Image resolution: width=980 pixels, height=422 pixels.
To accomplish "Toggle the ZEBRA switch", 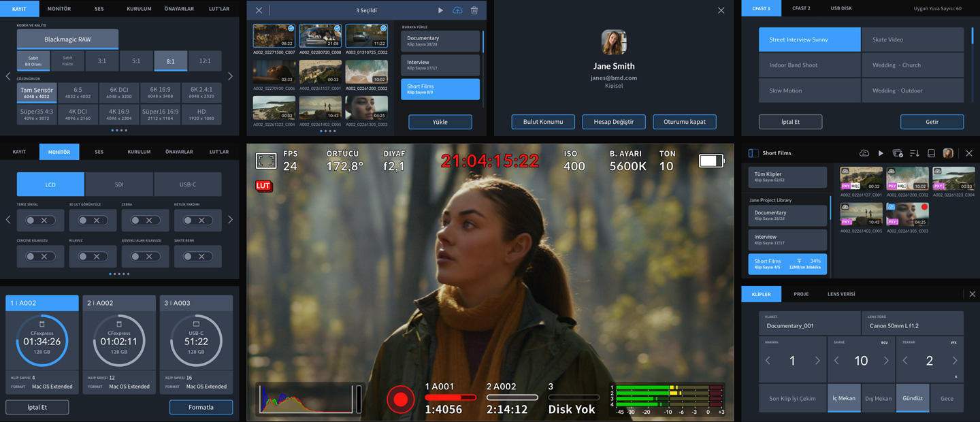I will (145, 221).
